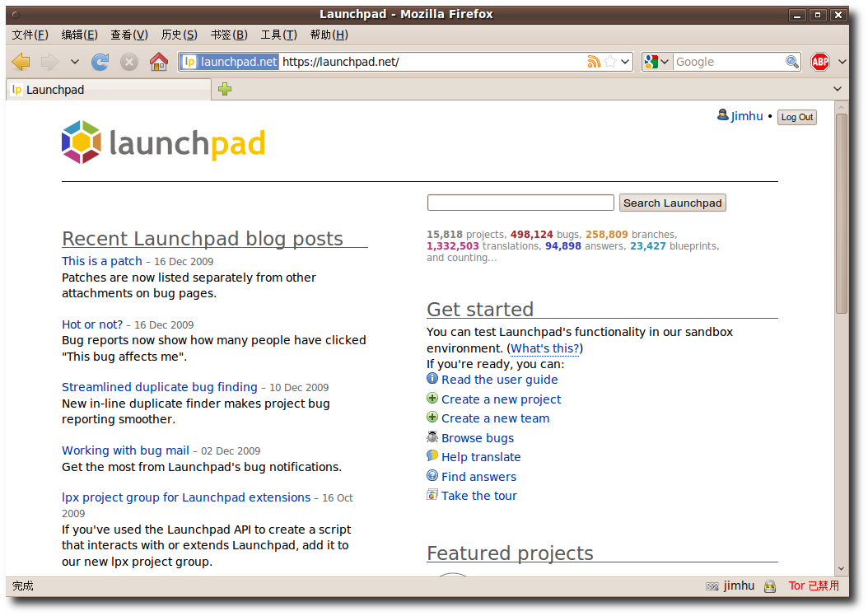Focus the Launchpad search text field
Screen dimensions: 868x616
(520, 203)
